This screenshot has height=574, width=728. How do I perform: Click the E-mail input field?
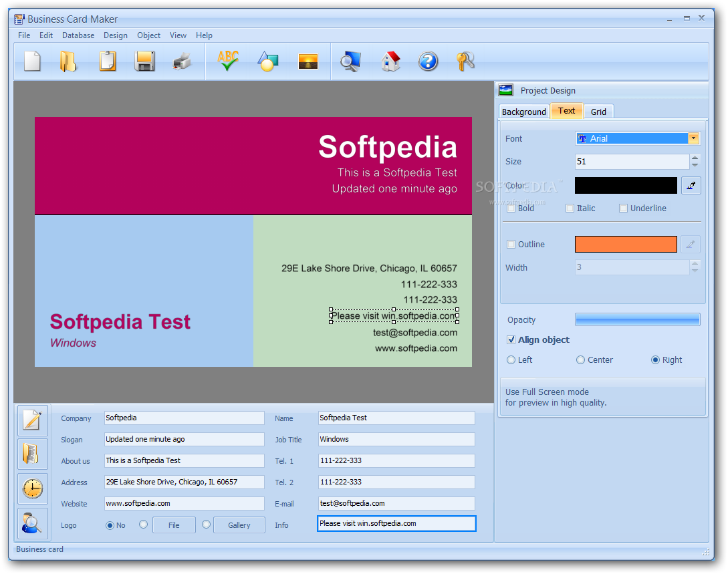(x=396, y=503)
